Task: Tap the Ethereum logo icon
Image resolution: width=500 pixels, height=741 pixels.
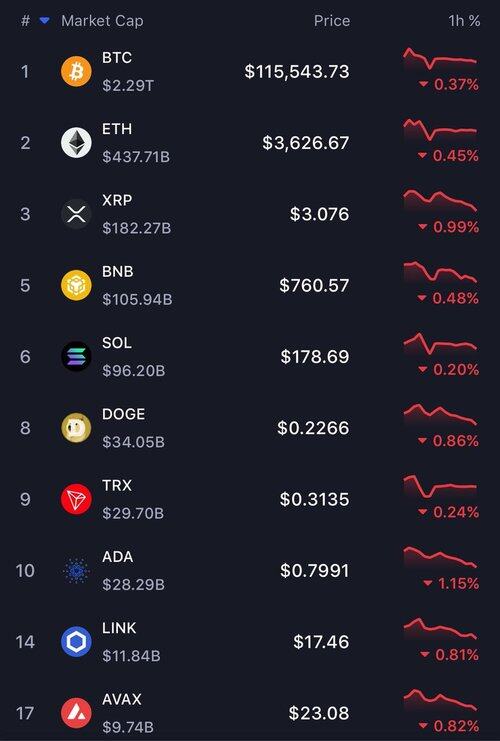Action: click(x=76, y=143)
